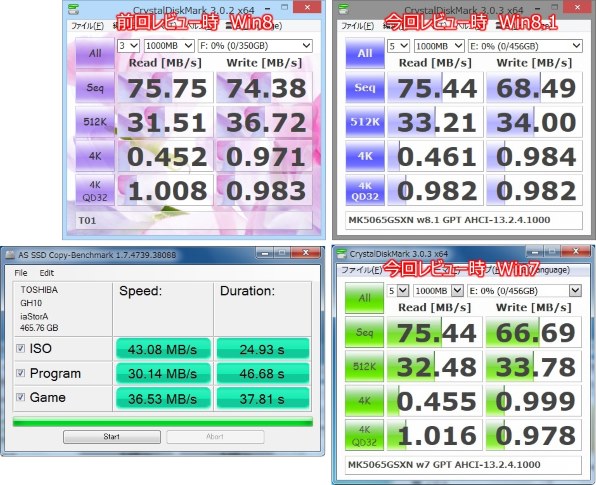The width and height of the screenshot is (596, 485).
Task: Click the 66.69 sequential write result
Action: click(x=534, y=333)
